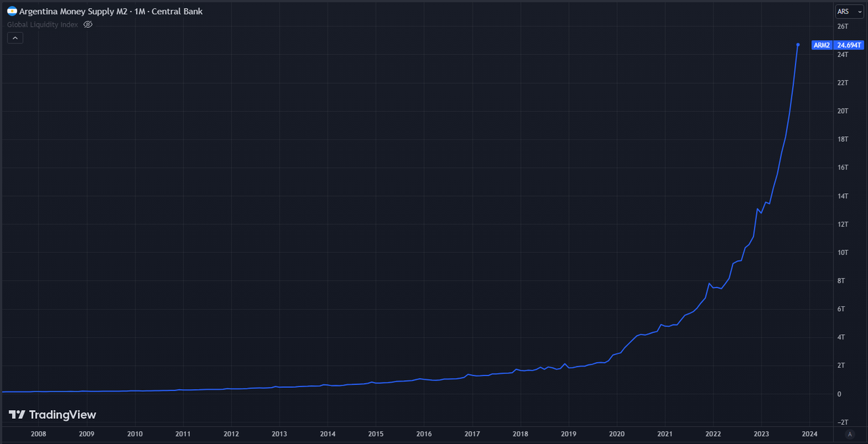Click the 20T label on the price axis
The image size is (868, 444).
[x=843, y=111]
